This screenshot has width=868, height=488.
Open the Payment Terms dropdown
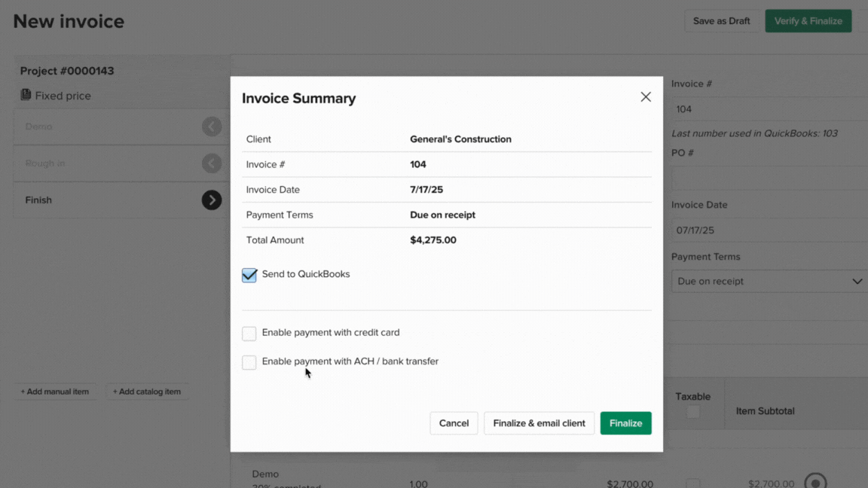(x=769, y=281)
